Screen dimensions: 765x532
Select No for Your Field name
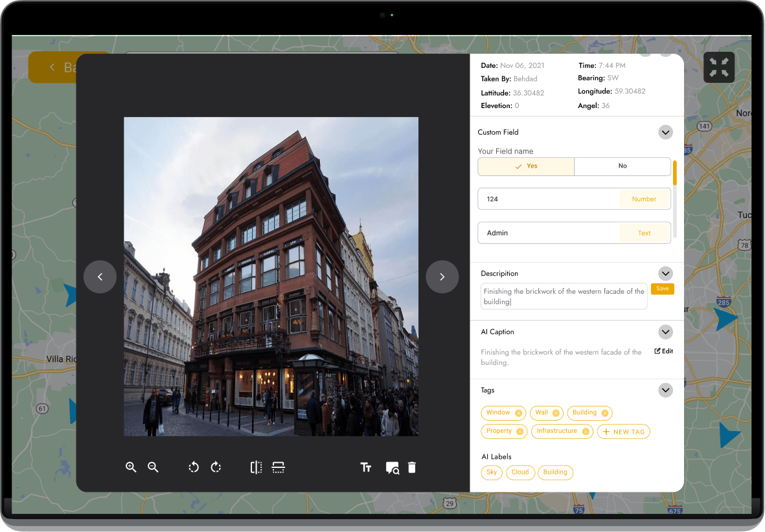[622, 166]
